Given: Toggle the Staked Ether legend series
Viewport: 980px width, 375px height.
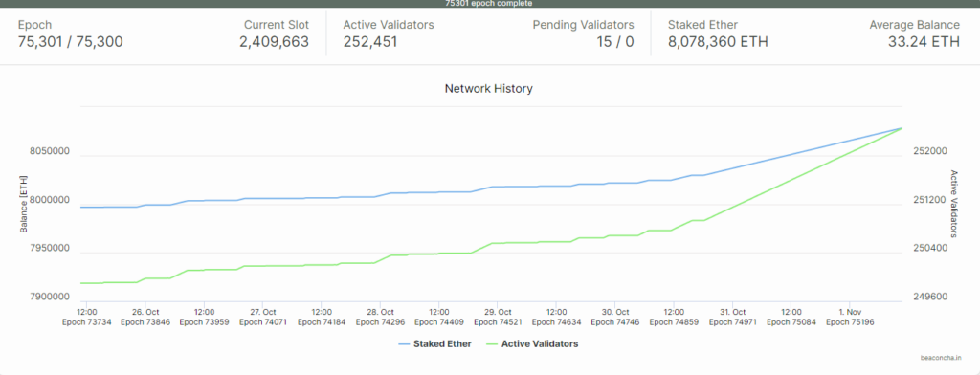Looking at the screenshot, I should pyautogui.click(x=434, y=343).
